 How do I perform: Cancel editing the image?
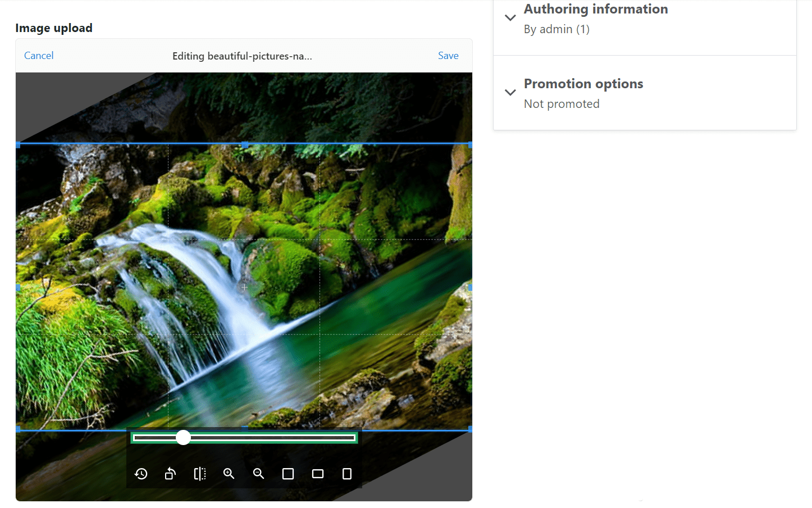38,55
